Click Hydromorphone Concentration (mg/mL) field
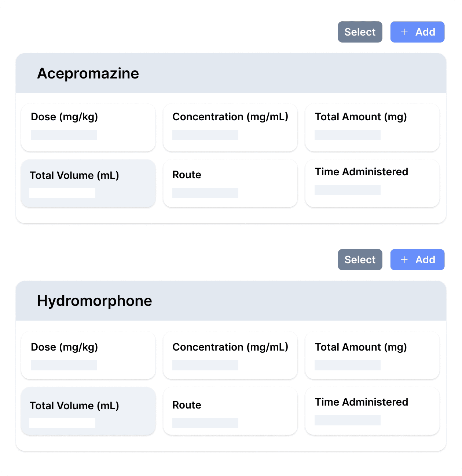This screenshot has width=462, height=476. coord(205,365)
